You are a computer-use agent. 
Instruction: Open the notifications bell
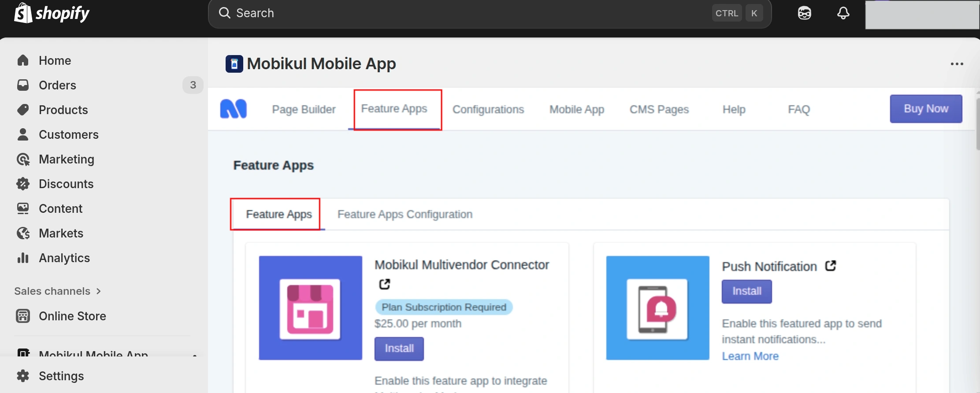tap(843, 13)
